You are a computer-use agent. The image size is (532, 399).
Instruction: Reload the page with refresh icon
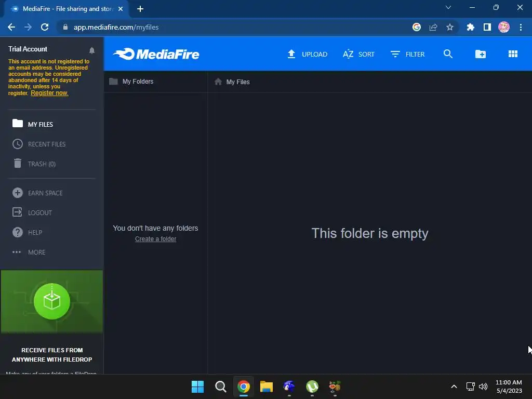pyautogui.click(x=45, y=27)
